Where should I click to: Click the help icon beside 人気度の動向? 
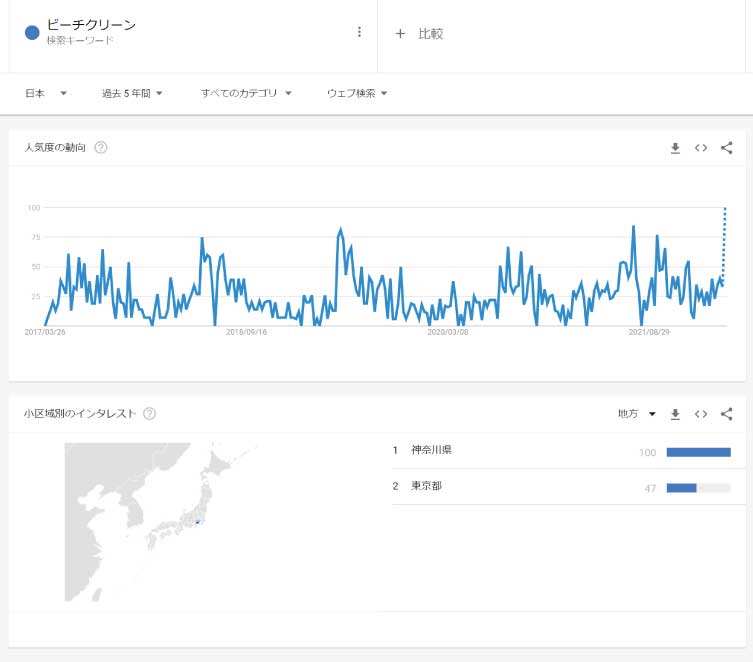coord(100,147)
